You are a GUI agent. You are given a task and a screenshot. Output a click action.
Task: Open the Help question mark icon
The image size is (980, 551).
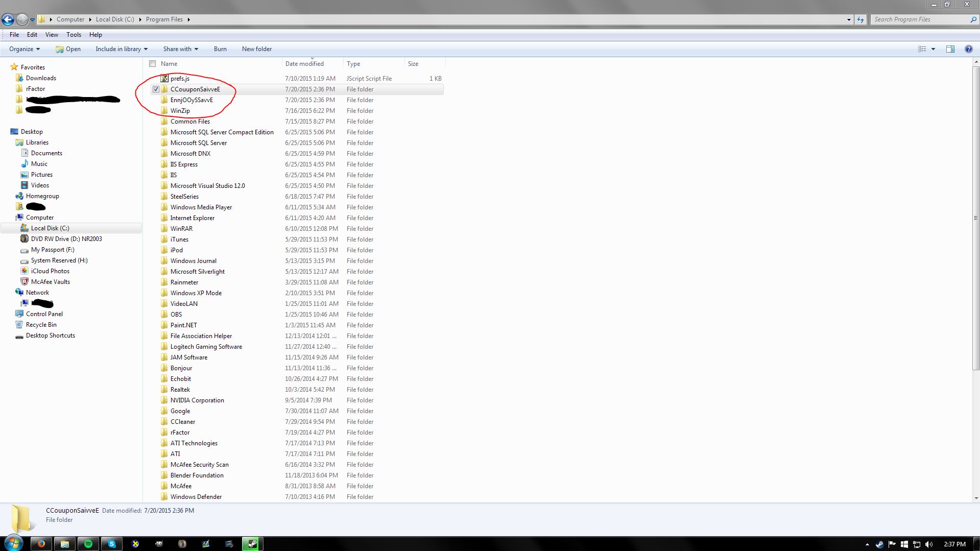[968, 49]
